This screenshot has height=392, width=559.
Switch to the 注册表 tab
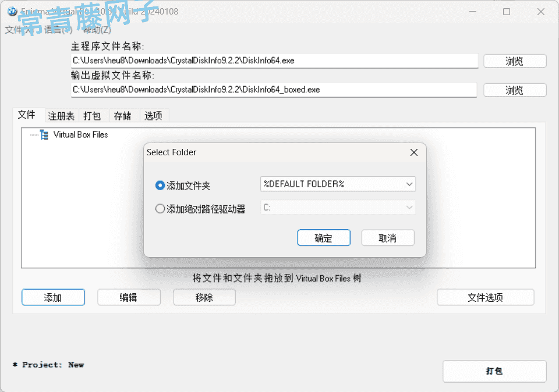coord(61,116)
